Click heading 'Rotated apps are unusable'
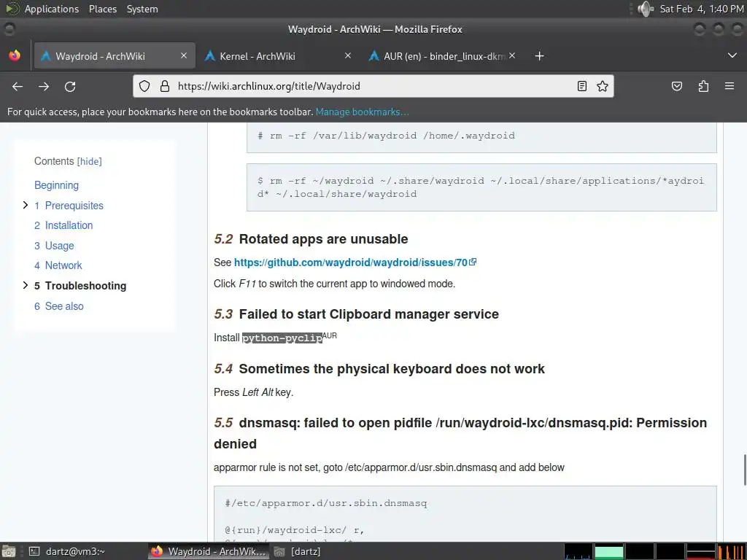This screenshot has height=560, width=747. [x=323, y=239]
